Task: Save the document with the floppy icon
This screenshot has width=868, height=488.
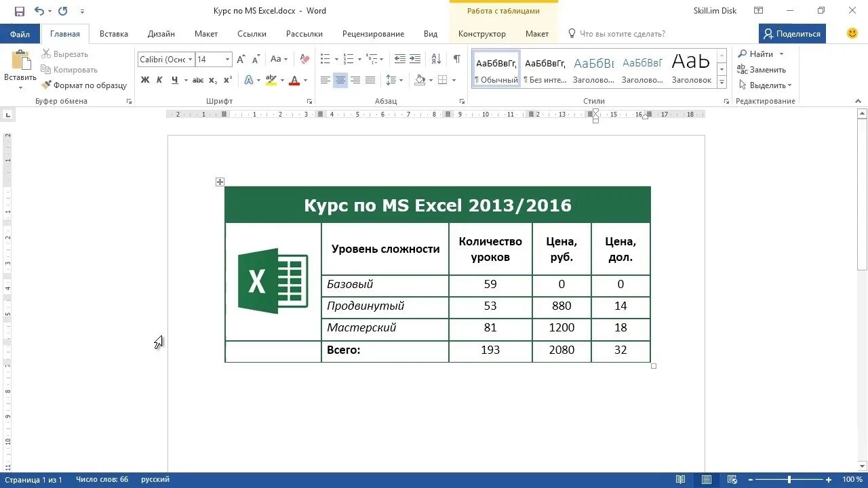Action: tap(20, 11)
